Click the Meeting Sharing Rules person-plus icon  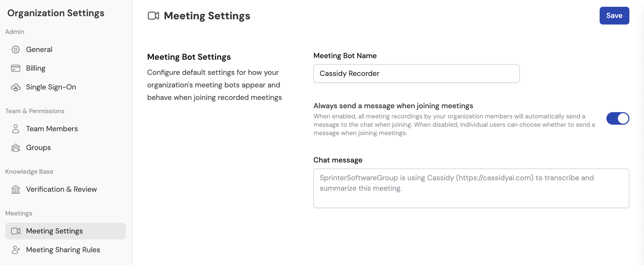point(16,250)
